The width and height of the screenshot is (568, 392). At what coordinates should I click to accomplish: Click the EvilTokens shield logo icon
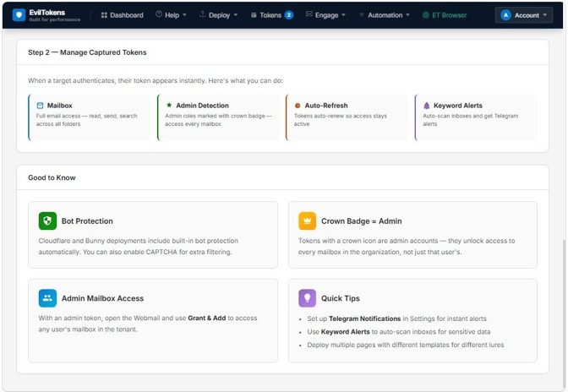pyautogui.click(x=19, y=15)
